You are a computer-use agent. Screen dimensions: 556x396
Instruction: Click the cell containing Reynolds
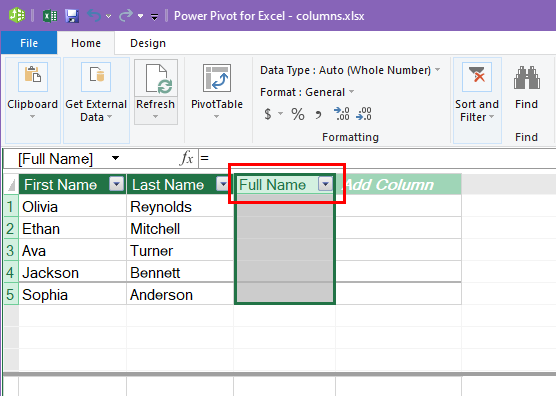[180, 207]
